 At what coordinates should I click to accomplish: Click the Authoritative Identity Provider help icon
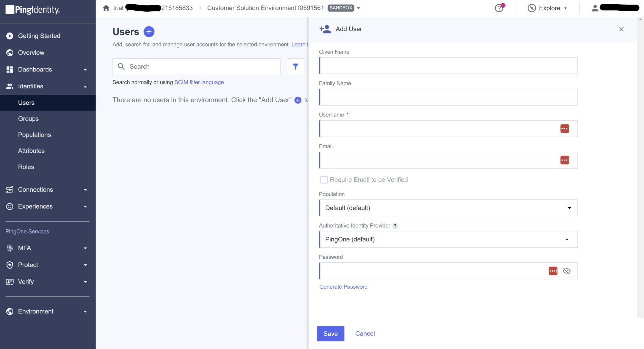click(395, 226)
